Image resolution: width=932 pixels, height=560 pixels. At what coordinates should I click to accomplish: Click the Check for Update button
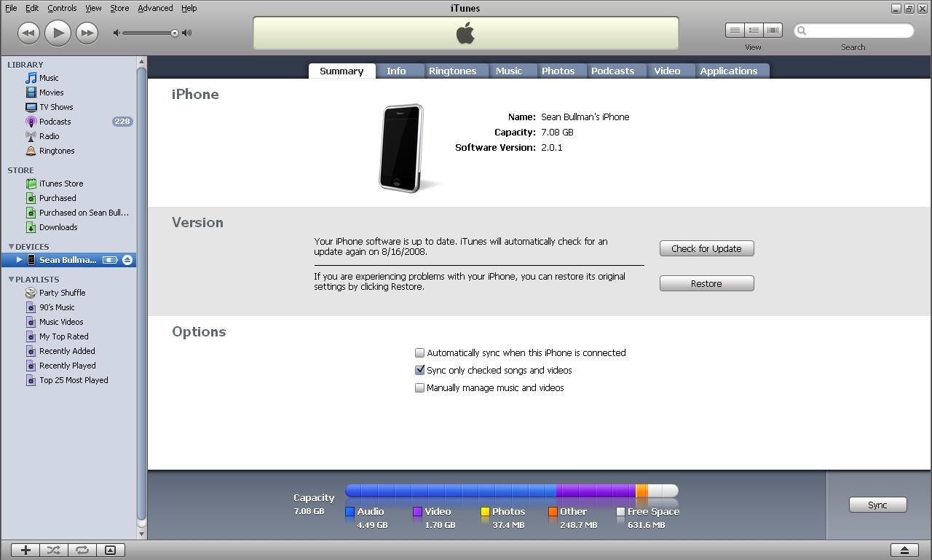coord(706,248)
